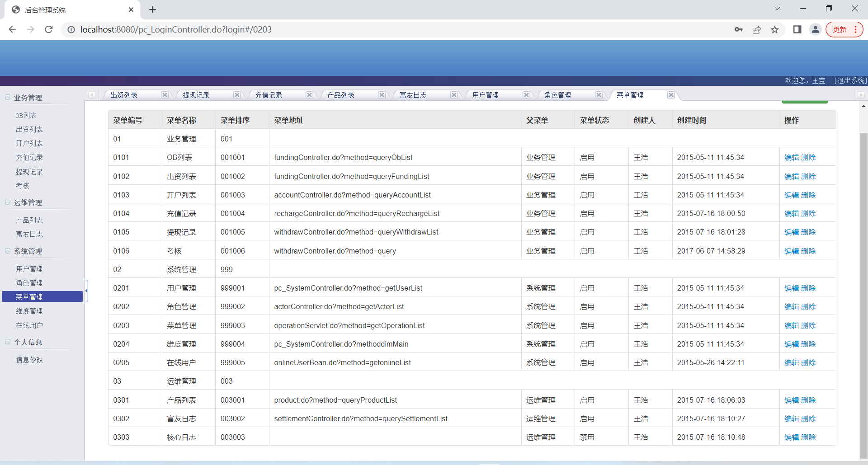Toggle browser side panel icon

point(797,29)
